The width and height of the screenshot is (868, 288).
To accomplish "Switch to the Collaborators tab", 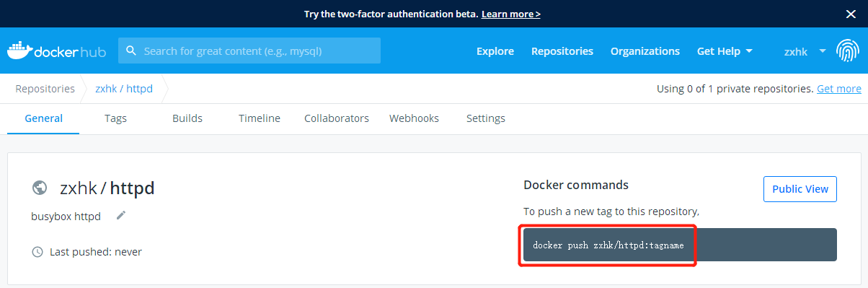I will pos(337,118).
